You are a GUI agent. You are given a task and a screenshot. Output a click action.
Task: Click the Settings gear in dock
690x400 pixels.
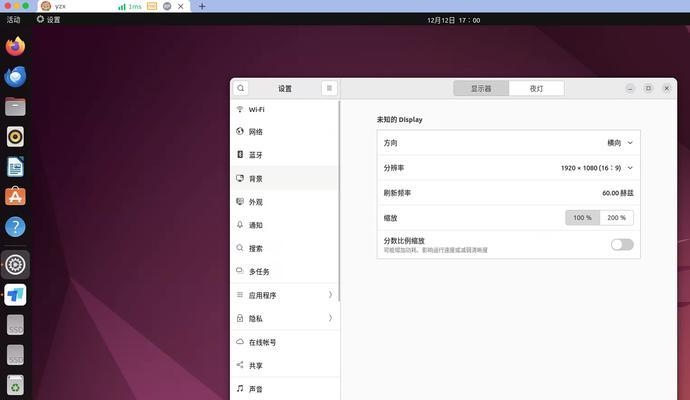tap(15, 264)
